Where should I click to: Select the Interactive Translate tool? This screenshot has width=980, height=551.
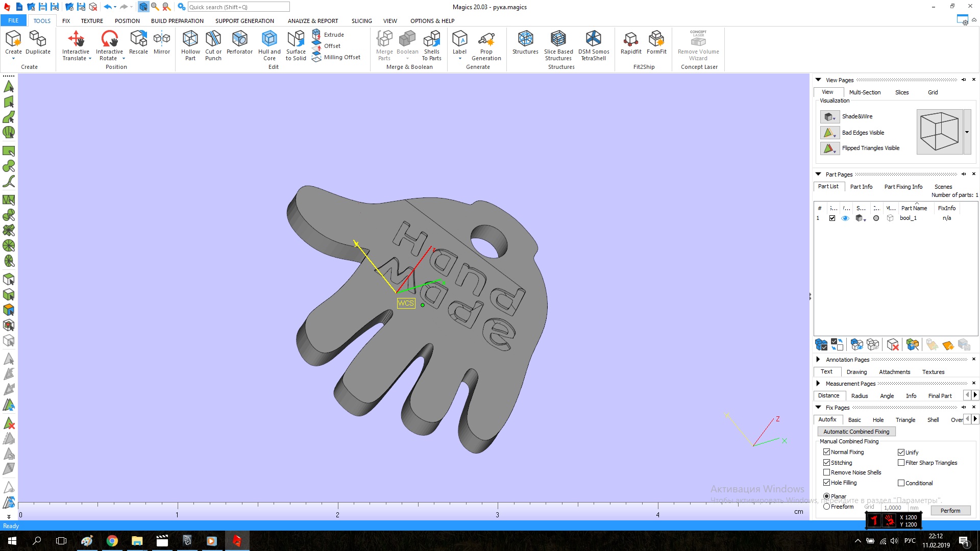76,45
